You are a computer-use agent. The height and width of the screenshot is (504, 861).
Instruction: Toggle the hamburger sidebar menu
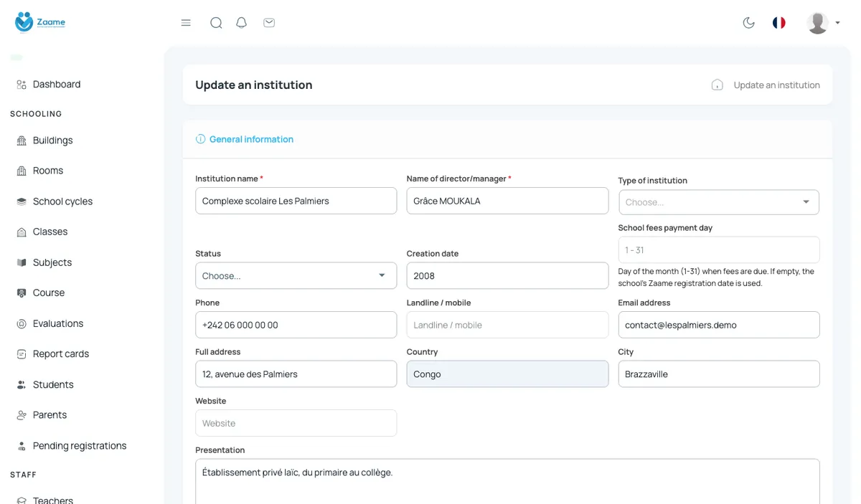[x=186, y=23]
